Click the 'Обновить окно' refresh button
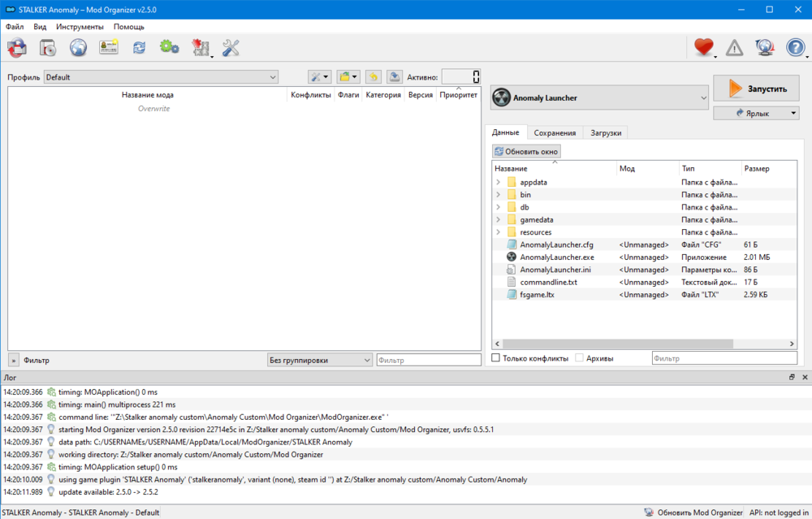The width and height of the screenshot is (812, 519). point(526,151)
